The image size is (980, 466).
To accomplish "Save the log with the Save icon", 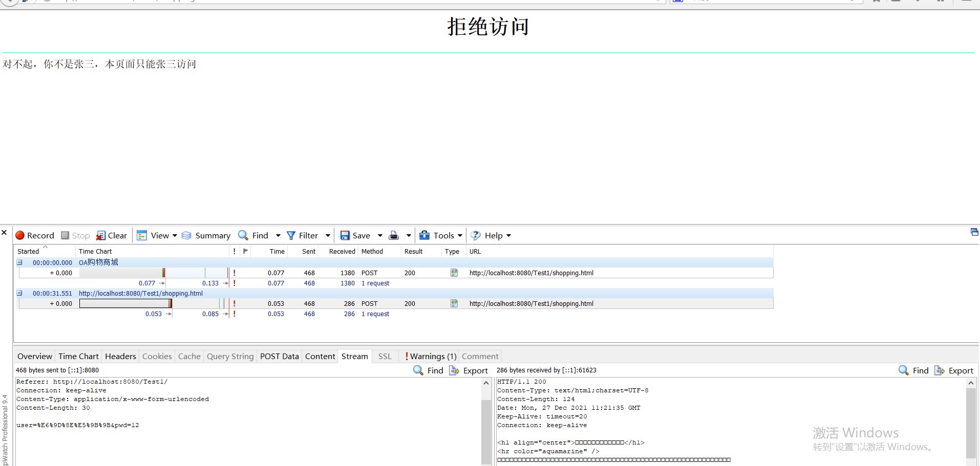I will pos(355,235).
